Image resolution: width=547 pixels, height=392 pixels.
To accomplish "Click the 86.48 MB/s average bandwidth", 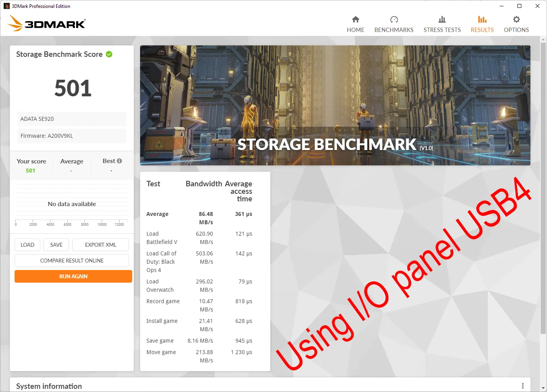I will click(x=206, y=218).
